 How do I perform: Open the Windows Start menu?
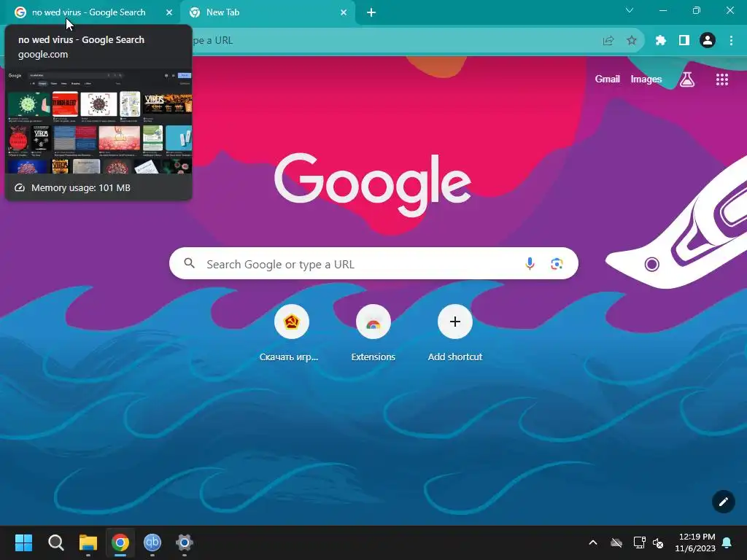click(23, 542)
